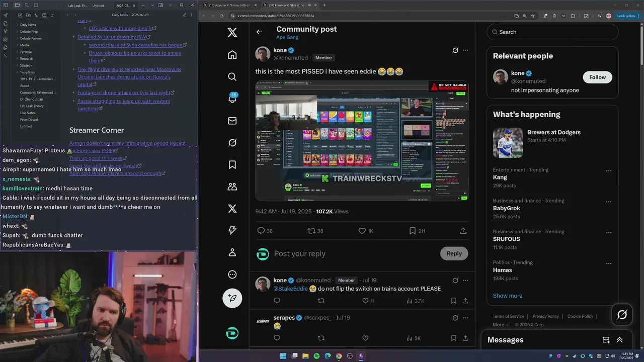Image resolution: width=644 pixels, height=362 pixels.
Task: Open X home via the house icon
Action: point(232,55)
